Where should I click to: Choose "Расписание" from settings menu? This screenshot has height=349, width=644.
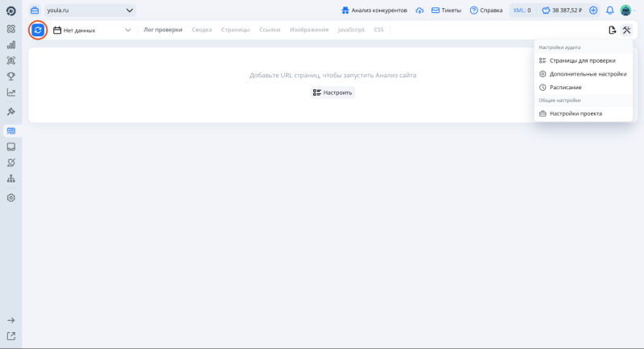click(x=565, y=87)
